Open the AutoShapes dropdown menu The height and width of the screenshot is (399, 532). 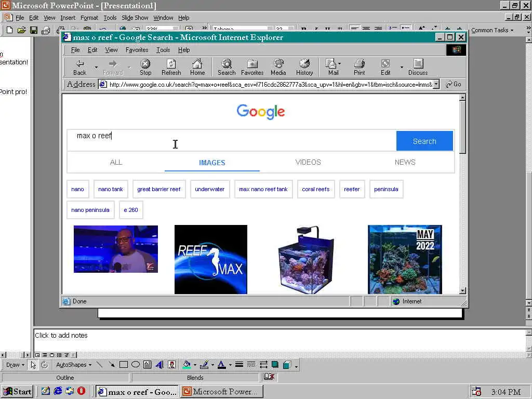click(74, 365)
